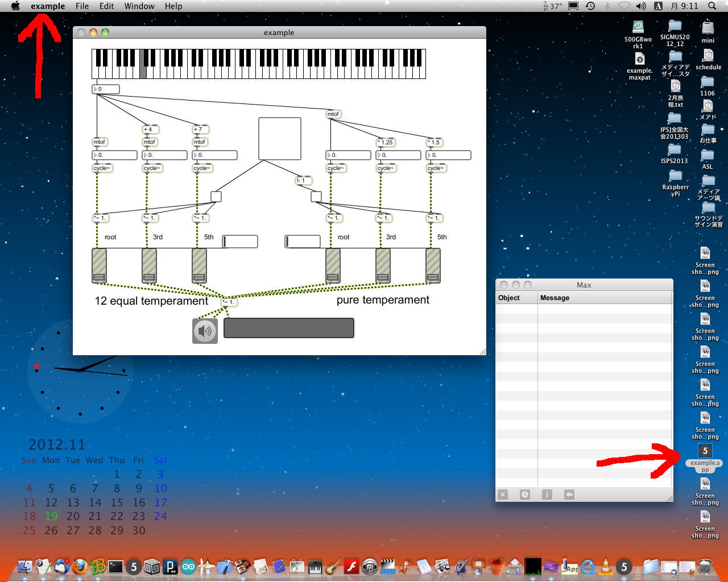The height and width of the screenshot is (582, 728).
Task: Select the SIGMUS2012_12 folder
Action: coord(675,33)
